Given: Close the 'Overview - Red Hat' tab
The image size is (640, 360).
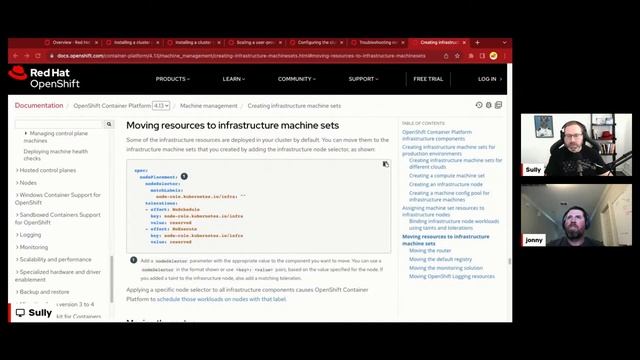Looking at the screenshot, I should pyautogui.click(x=96, y=42).
